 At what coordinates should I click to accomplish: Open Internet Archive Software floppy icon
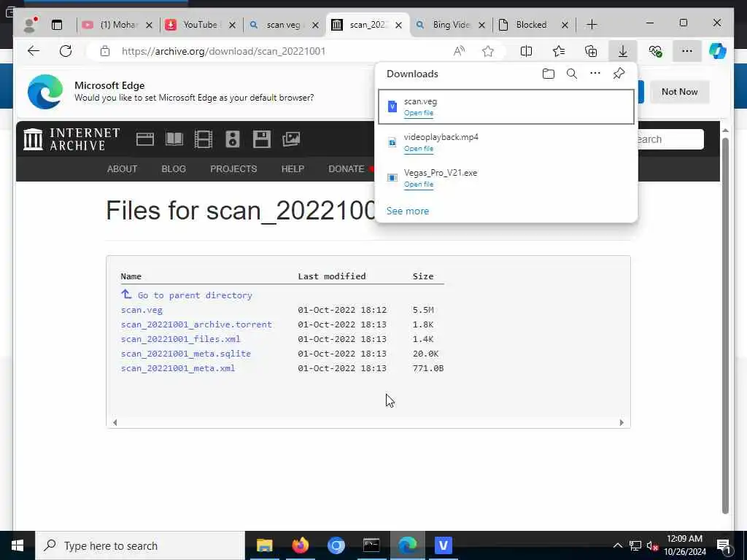pos(262,139)
